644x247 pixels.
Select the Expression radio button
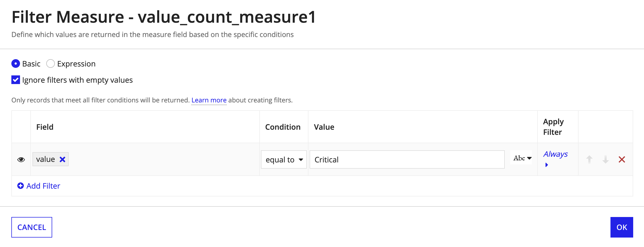[51, 64]
